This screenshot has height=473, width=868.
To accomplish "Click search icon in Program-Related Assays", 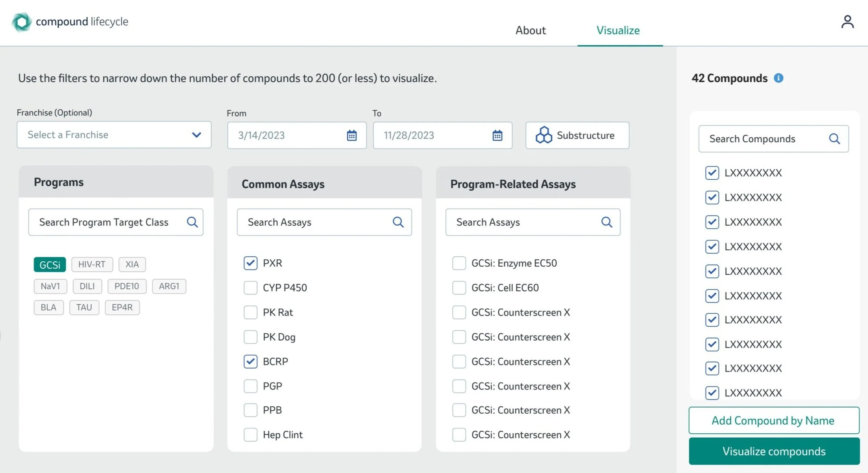I will tap(607, 222).
